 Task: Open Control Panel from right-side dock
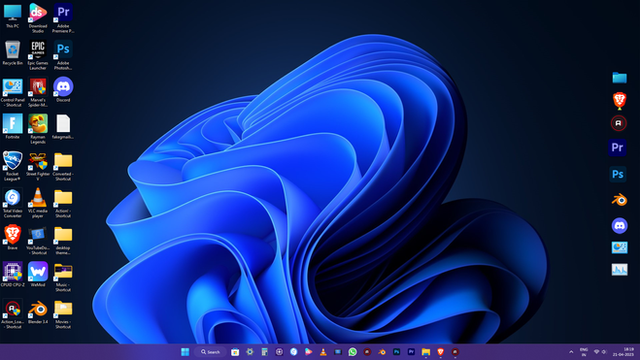pos(620,247)
